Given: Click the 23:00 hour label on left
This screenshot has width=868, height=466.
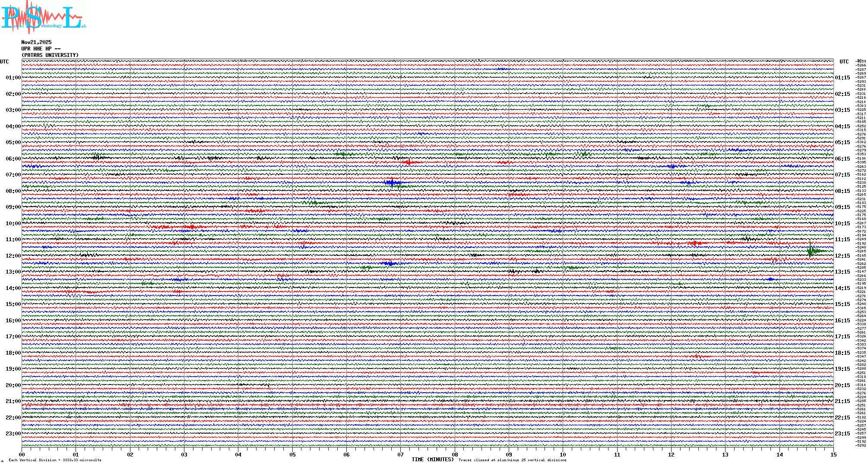Looking at the screenshot, I should pyautogui.click(x=13, y=434).
